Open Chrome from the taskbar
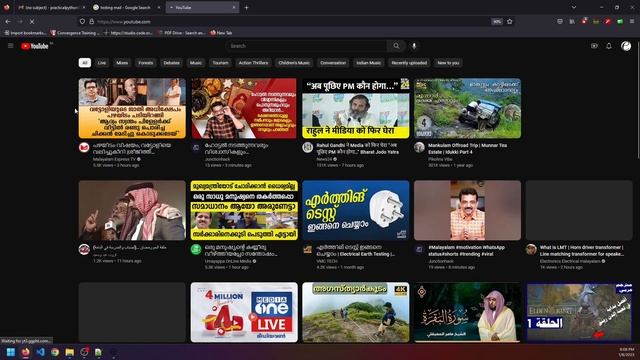This screenshot has height=360, width=640. click(x=55, y=352)
